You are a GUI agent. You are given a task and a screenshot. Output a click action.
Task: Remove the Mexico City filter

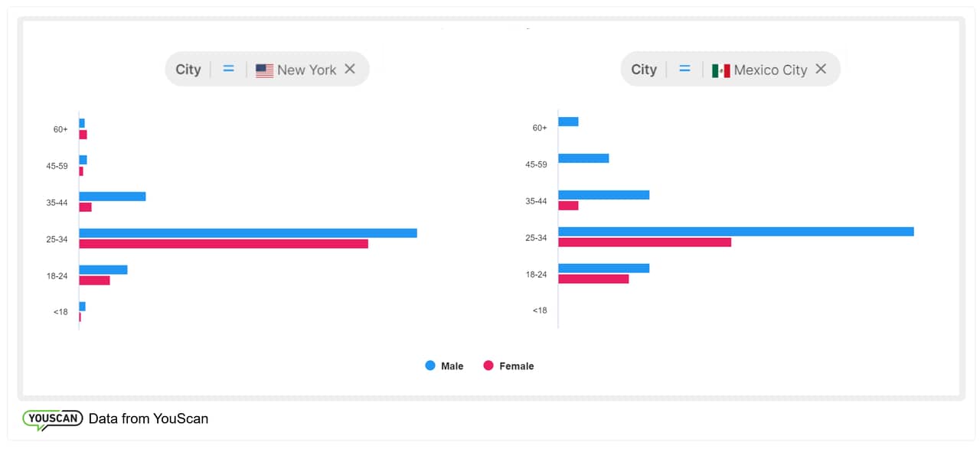pos(821,69)
